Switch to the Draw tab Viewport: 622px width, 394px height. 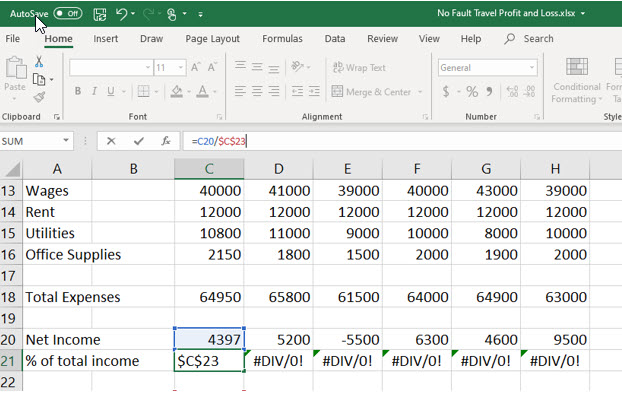[x=152, y=38]
